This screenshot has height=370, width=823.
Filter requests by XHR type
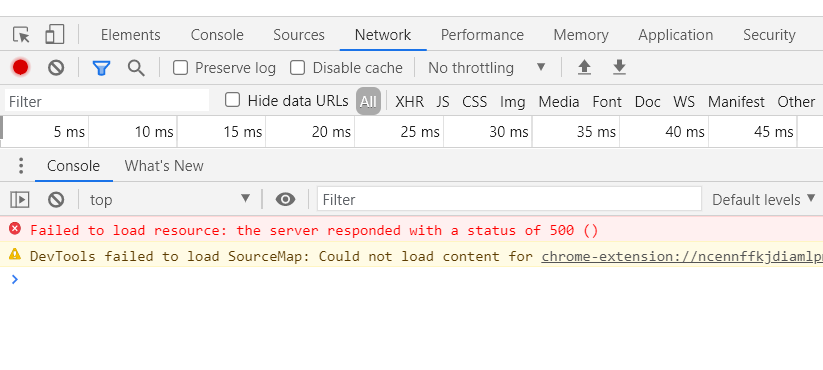(x=409, y=101)
